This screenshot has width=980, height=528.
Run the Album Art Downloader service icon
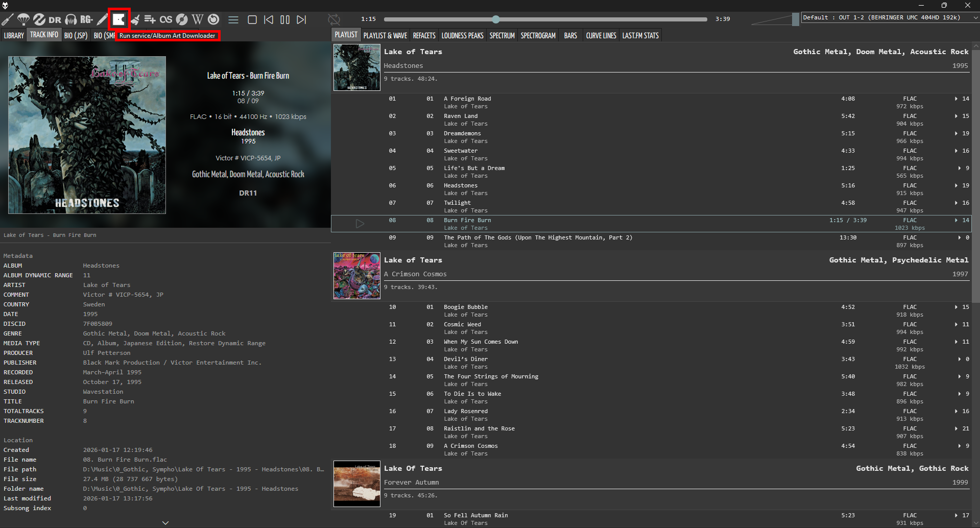118,19
